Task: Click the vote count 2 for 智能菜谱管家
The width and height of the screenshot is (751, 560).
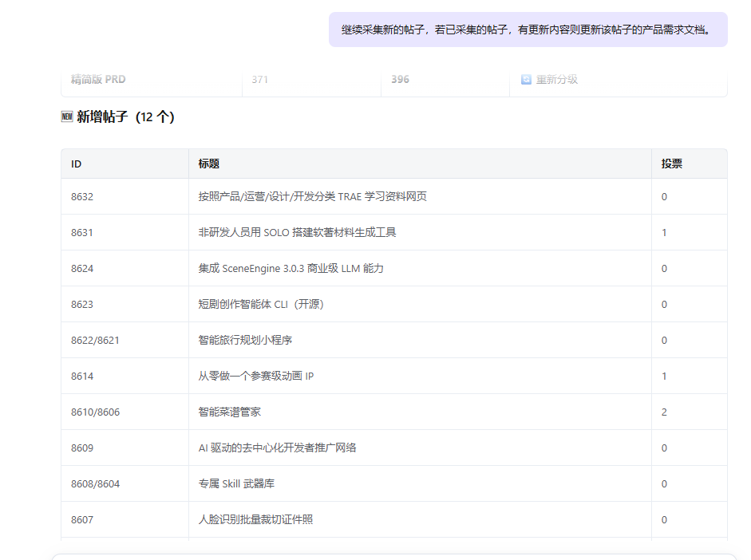Action: pyautogui.click(x=664, y=412)
